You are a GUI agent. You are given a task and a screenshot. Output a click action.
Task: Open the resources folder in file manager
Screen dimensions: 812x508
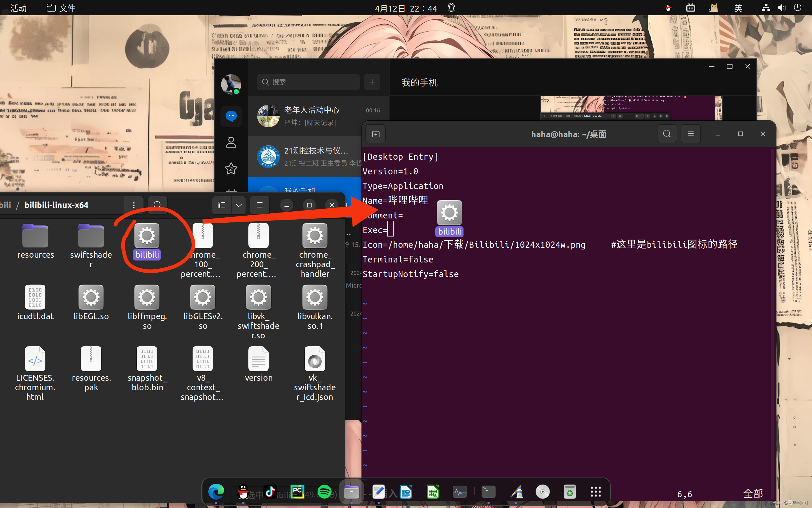click(x=35, y=241)
